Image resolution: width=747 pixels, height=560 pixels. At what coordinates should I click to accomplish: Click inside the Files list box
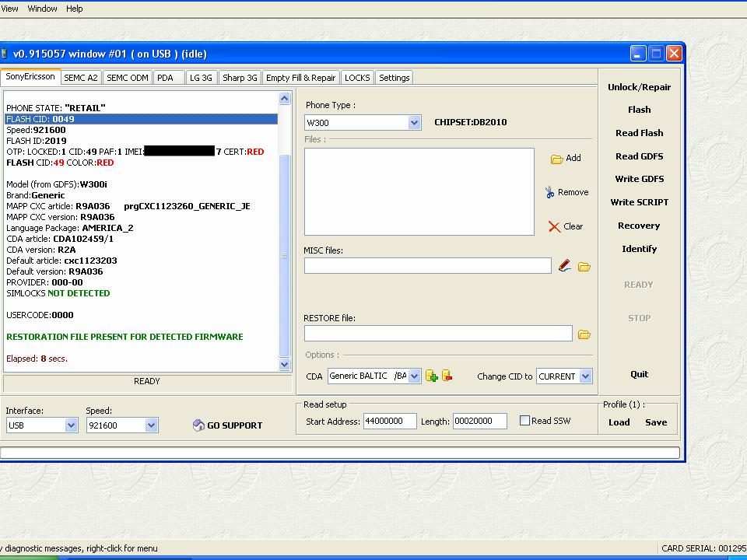(x=419, y=191)
